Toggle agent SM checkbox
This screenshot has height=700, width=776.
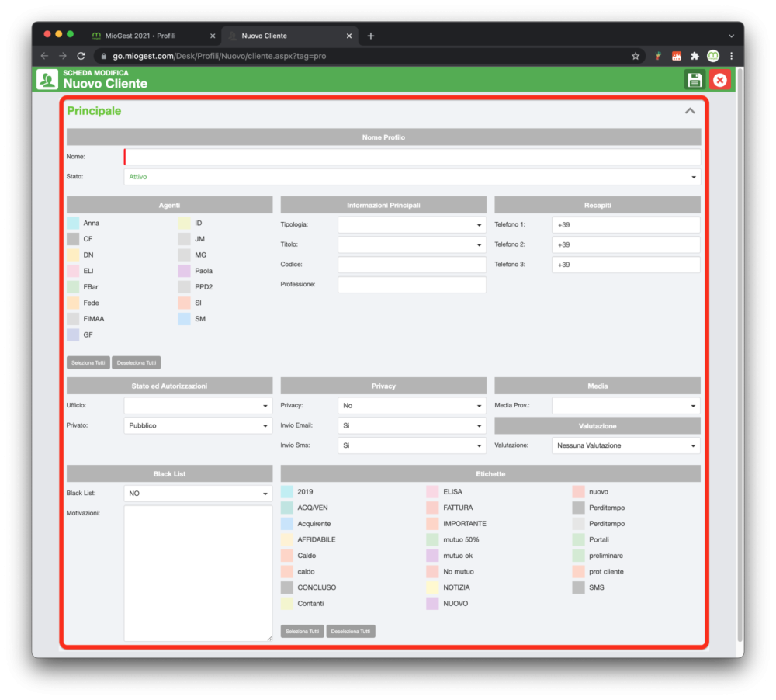coord(185,319)
